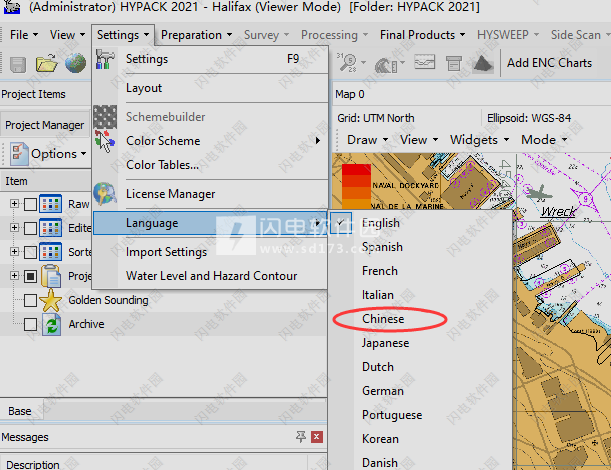Screen dimensions: 611x470
Task: Click the Edited data grid icon
Action: tap(50, 228)
